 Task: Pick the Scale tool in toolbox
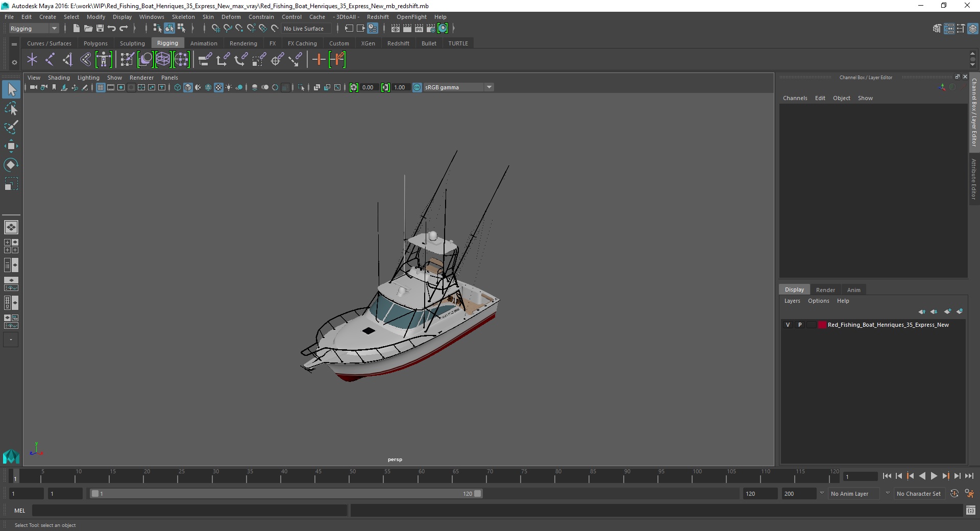11,184
